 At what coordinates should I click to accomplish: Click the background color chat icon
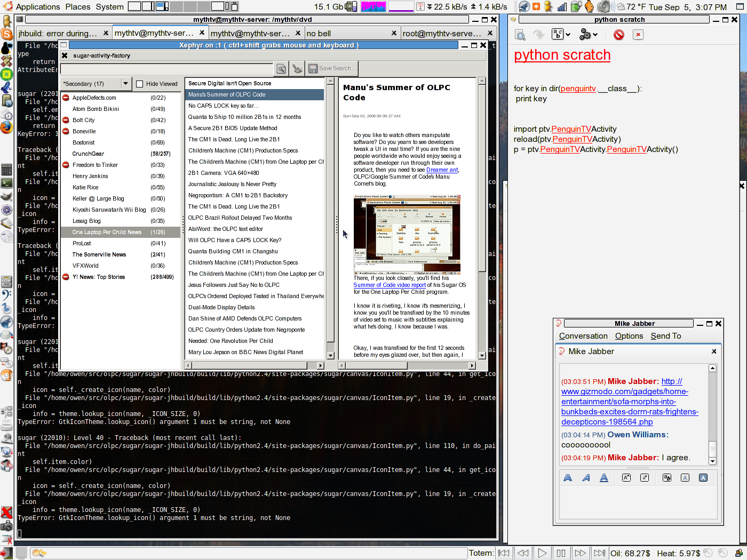click(703, 478)
